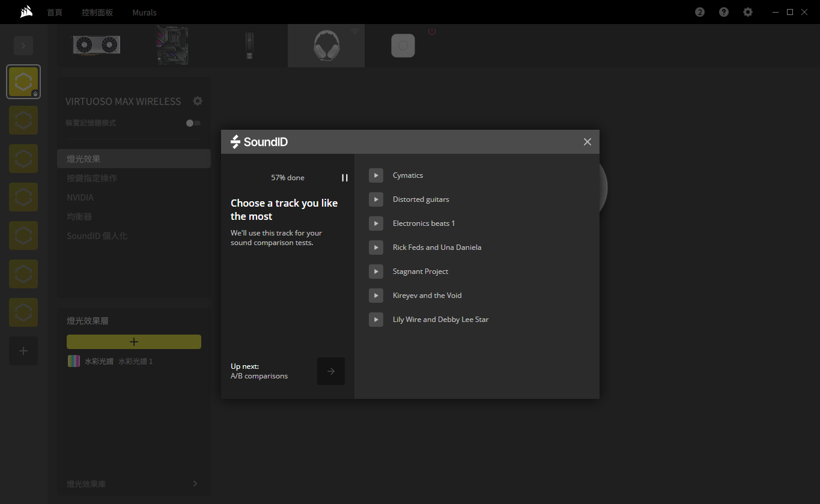The image size is (820, 504).
Task: Go to next step A/B comparisons arrow
Action: (x=331, y=371)
